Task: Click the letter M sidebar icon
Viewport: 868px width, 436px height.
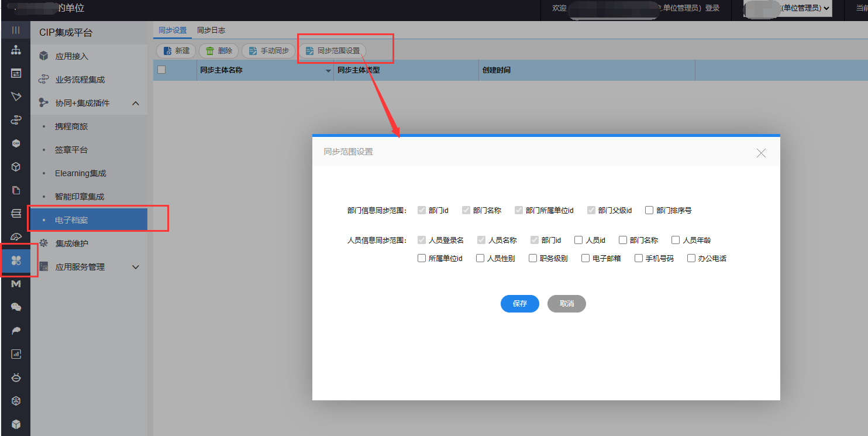Action: (16, 284)
